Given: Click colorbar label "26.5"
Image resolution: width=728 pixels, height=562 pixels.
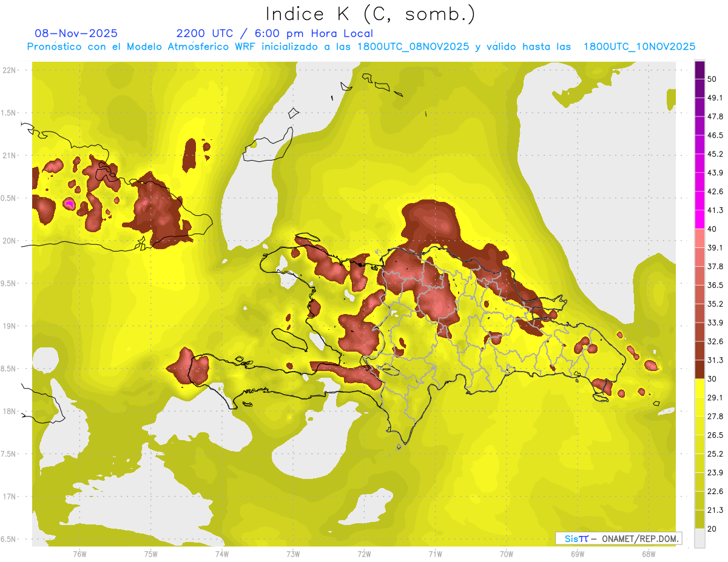Looking at the screenshot, I should point(715,435).
